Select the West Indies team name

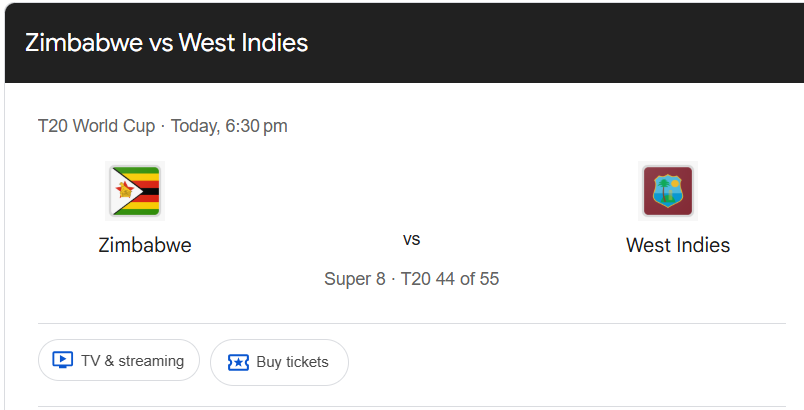(x=677, y=245)
